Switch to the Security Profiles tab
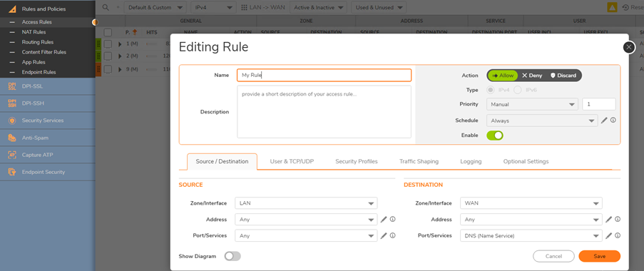Viewport: 644px width, 271px height. pos(357,161)
